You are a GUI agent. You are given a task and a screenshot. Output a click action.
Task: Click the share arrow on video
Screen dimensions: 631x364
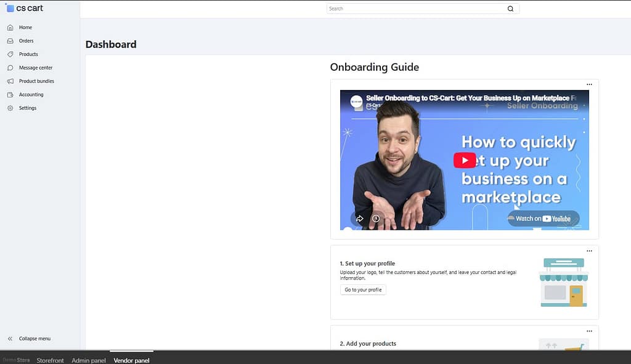[360, 219]
